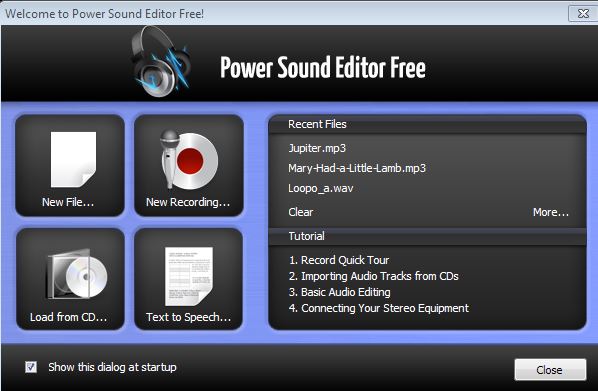Clear the recent files list
Image resolution: width=598 pixels, height=391 pixels.
(x=301, y=212)
